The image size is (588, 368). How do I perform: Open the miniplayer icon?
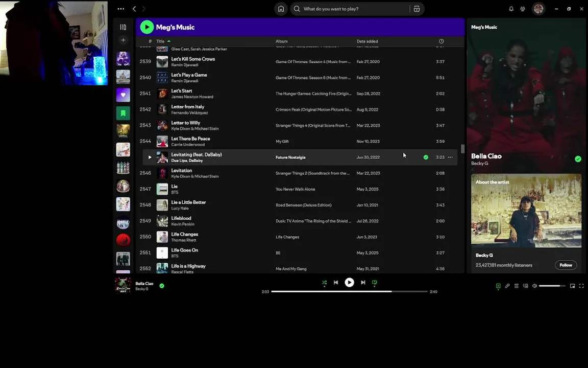click(x=572, y=286)
